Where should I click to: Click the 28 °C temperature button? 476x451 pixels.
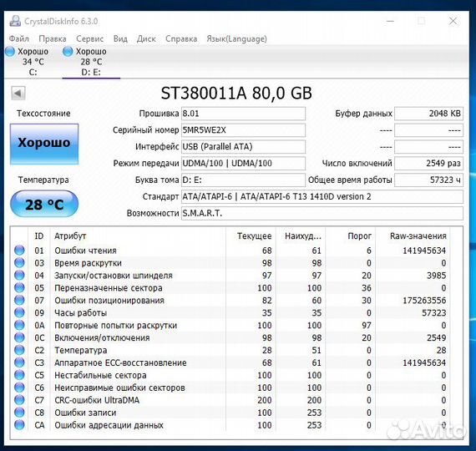click(x=44, y=204)
